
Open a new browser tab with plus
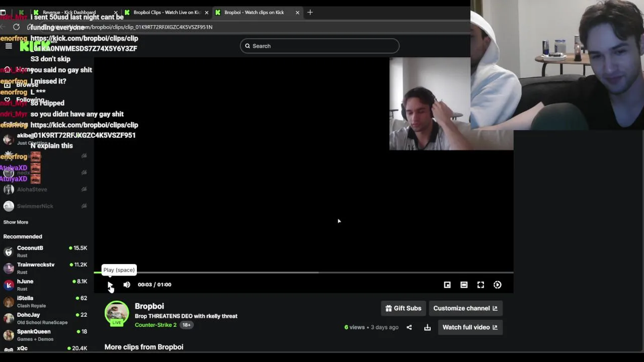(310, 13)
